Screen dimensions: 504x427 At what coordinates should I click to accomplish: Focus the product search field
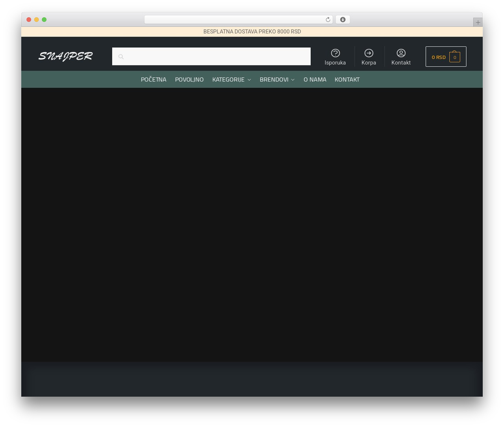[211, 56]
